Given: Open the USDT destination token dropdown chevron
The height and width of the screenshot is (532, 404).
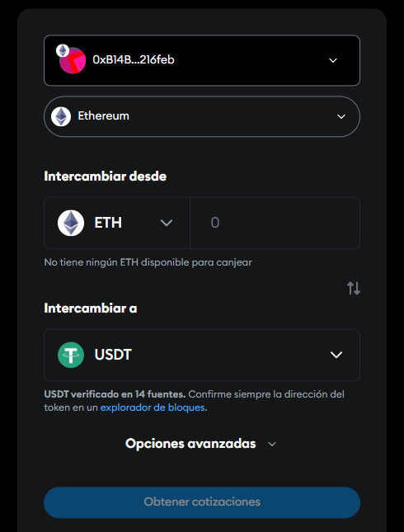Looking at the screenshot, I should point(336,355).
